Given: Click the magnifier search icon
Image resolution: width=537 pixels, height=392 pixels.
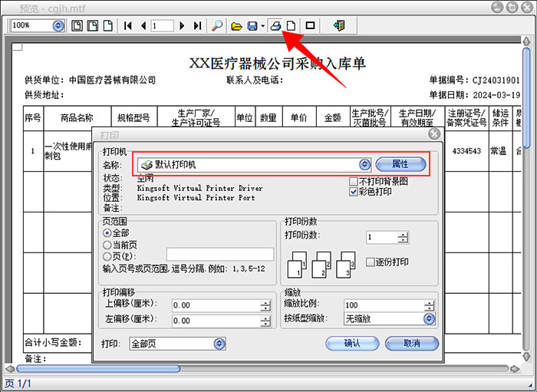Looking at the screenshot, I should click(218, 25).
